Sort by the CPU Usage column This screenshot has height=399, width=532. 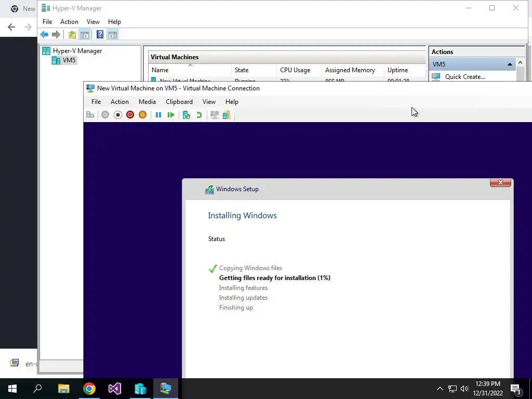coord(299,70)
